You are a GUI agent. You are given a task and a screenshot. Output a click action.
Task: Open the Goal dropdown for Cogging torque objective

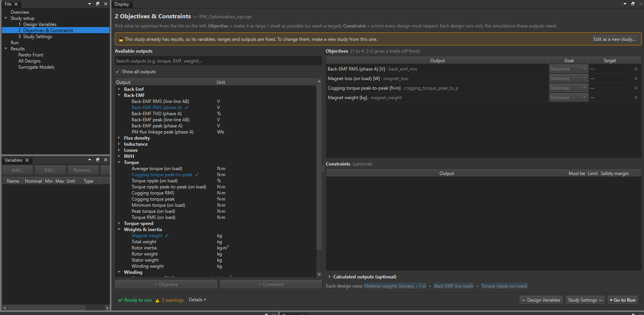click(x=568, y=88)
